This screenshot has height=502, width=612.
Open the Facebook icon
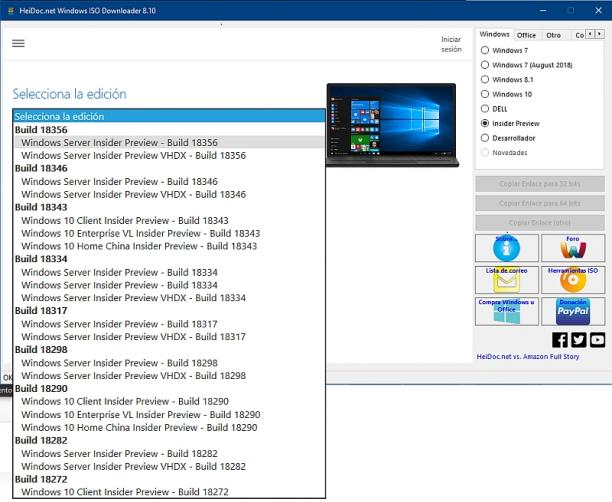click(560, 340)
